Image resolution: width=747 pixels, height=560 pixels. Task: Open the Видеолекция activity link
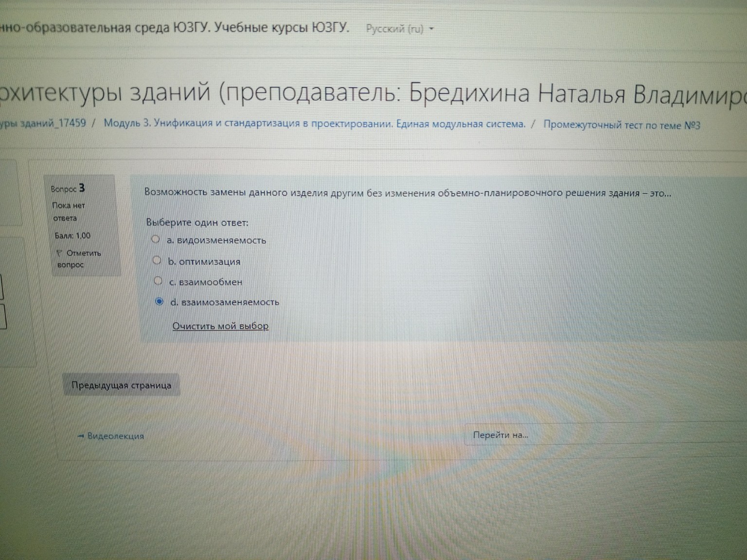point(115,436)
